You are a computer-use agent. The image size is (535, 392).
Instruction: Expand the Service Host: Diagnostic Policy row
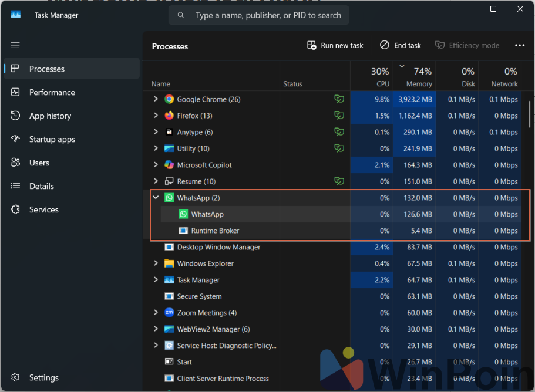[156, 345]
